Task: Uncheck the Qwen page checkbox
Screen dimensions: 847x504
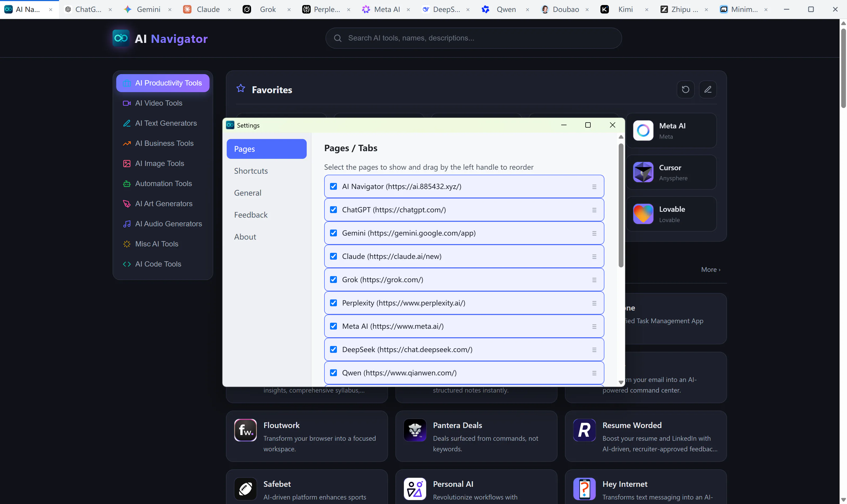Action: pos(334,372)
